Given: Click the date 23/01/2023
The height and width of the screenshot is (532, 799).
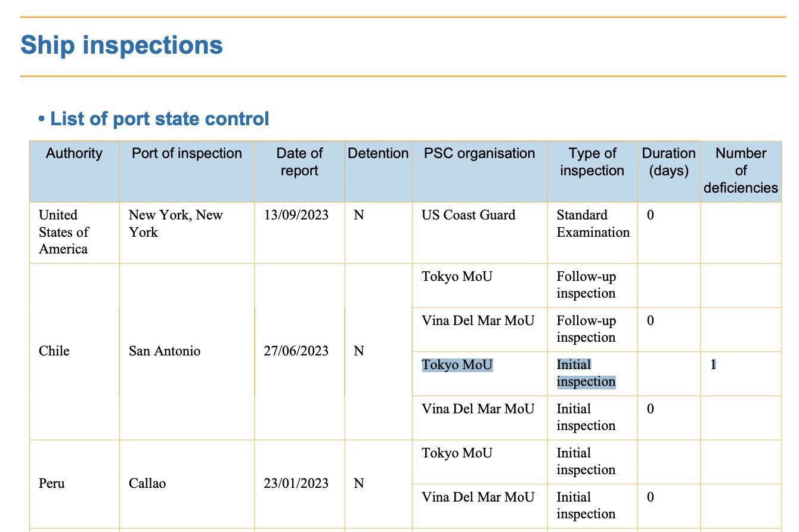Looking at the screenshot, I should [x=296, y=483].
